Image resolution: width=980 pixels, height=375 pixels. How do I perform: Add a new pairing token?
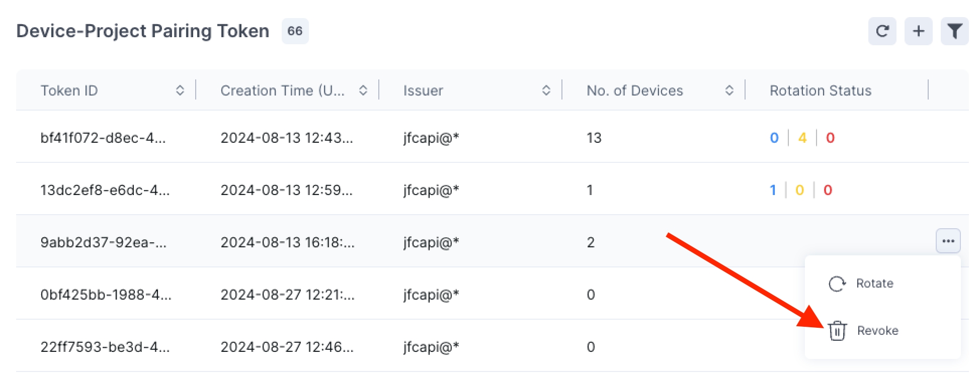pyautogui.click(x=918, y=31)
